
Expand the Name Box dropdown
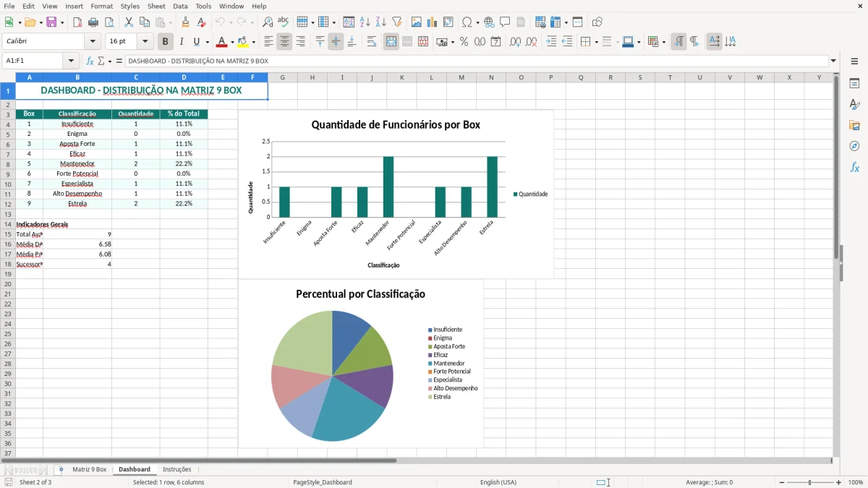(x=71, y=61)
